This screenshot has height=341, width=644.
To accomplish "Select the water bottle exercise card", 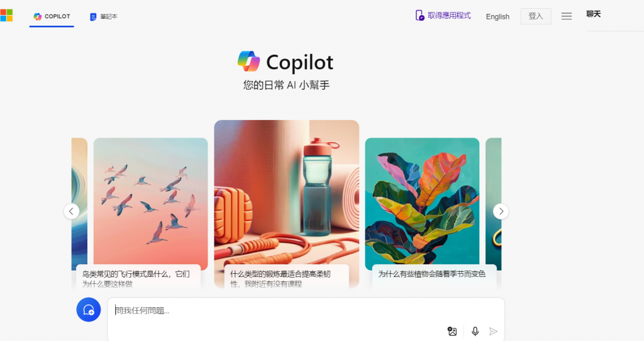I will 286,204.
